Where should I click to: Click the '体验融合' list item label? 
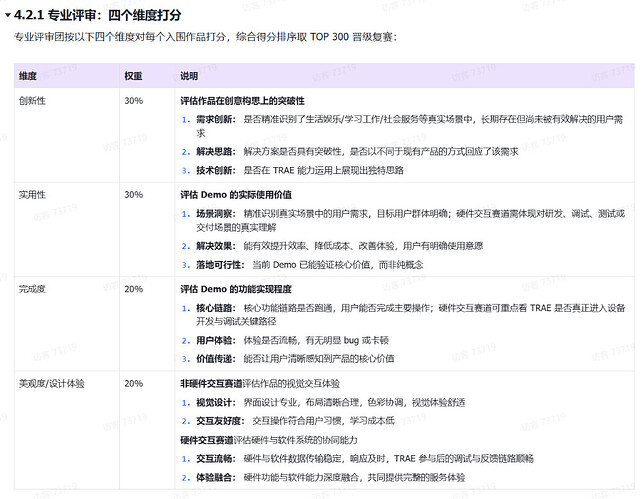click(216, 477)
